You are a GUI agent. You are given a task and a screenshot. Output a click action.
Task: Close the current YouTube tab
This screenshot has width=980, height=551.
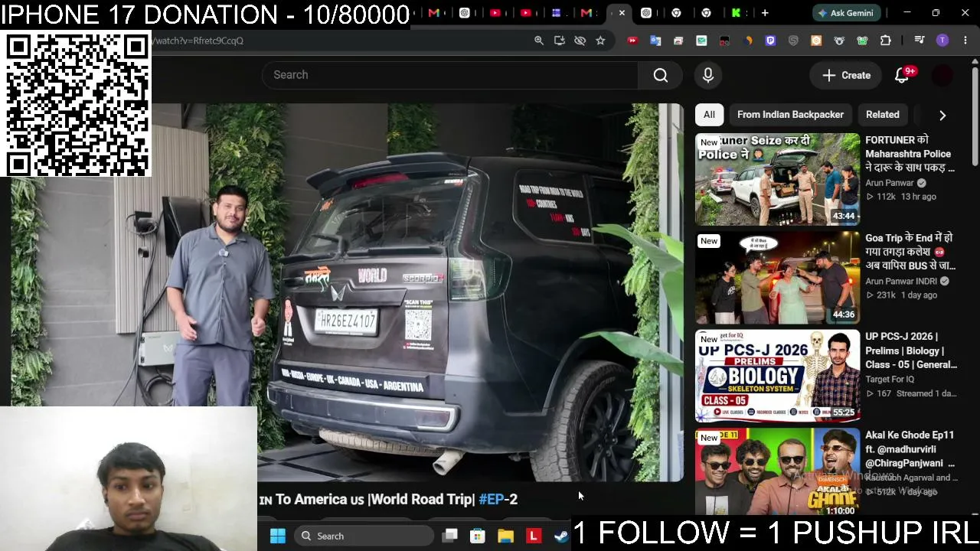(x=622, y=13)
